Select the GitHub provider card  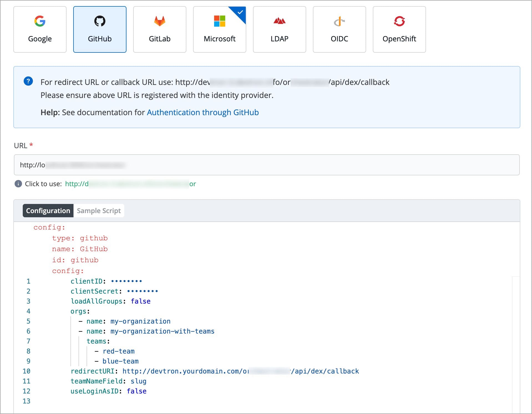[100, 29]
